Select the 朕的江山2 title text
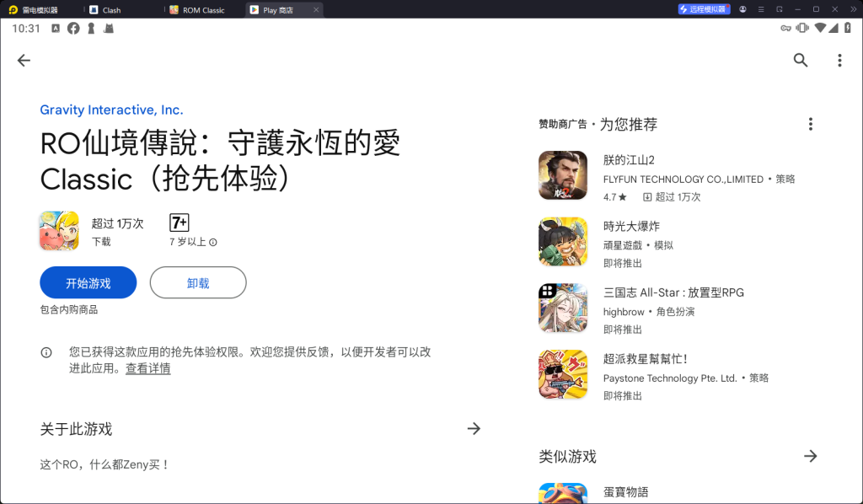 click(x=629, y=160)
